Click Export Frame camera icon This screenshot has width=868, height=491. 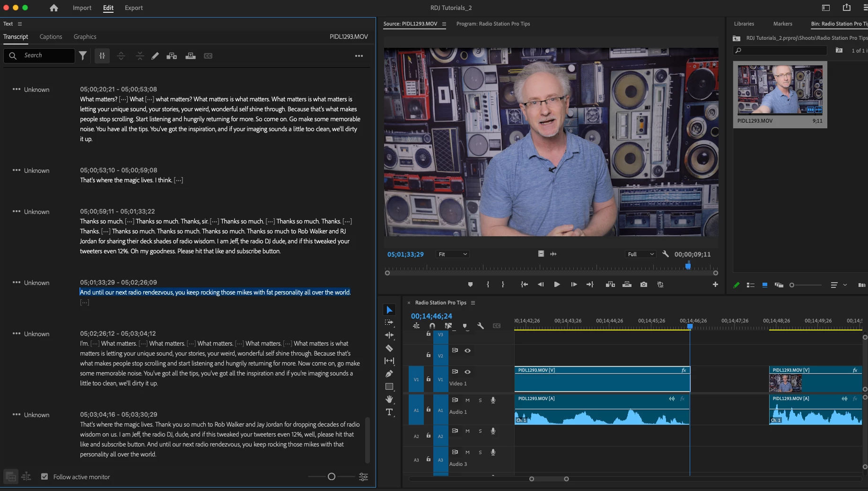(x=644, y=285)
